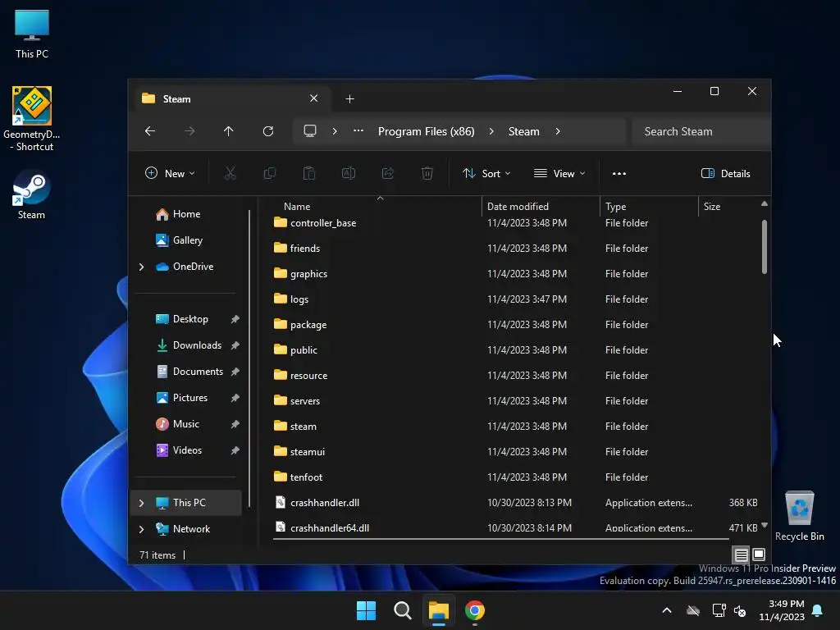Close the Steam tab
The height and width of the screenshot is (630, 840).
pyautogui.click(x=314, y=98)
